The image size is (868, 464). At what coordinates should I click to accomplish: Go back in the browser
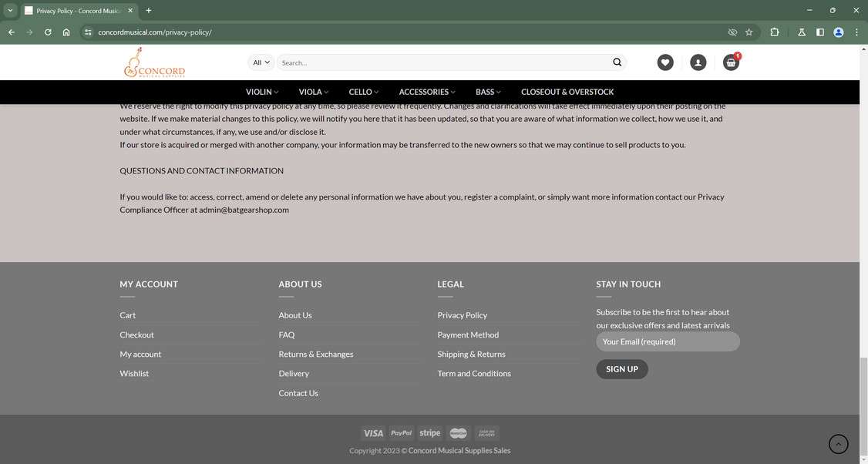click(x=12, y=32)
